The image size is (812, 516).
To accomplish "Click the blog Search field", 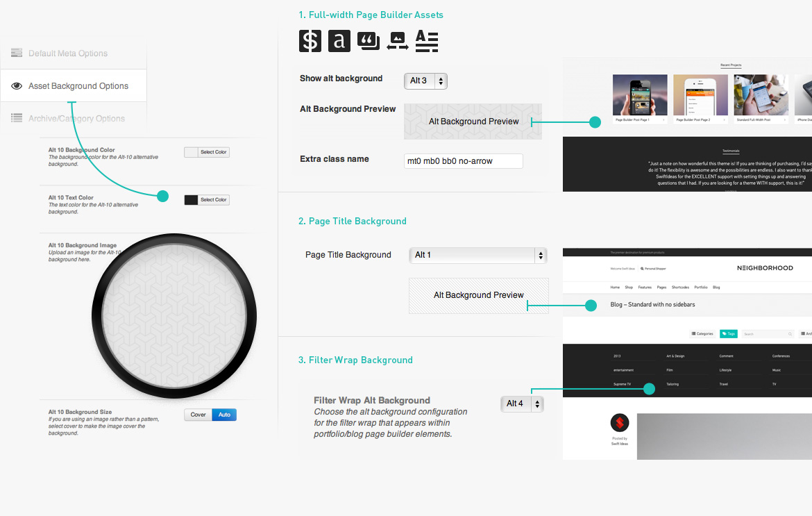I will pos(768,334).
